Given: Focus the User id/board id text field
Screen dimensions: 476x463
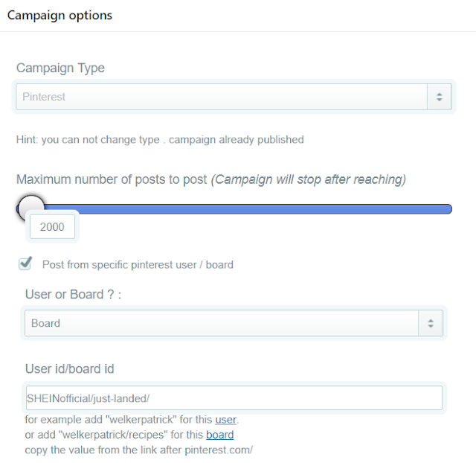Looking at the screenshot, I should 234,398.
